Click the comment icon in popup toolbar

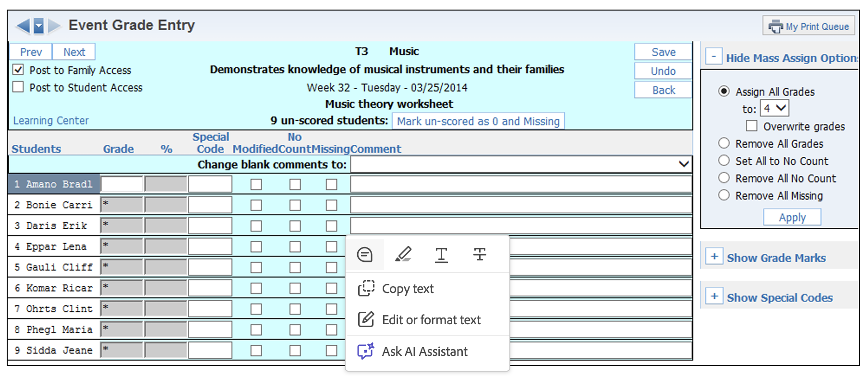(x=365, y=255)
